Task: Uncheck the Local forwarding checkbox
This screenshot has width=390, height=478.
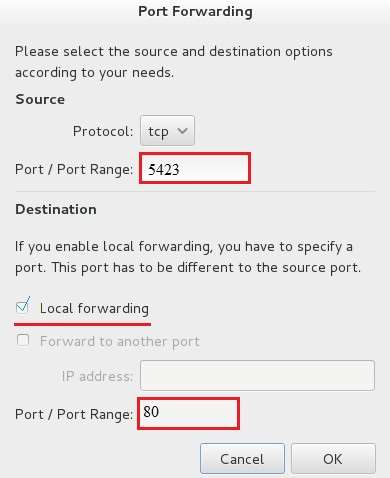Action: (23, 305)
